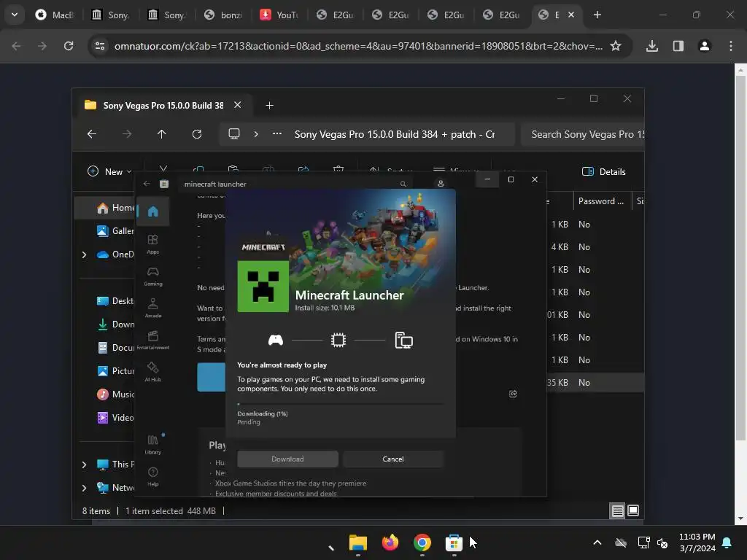Toggle the Details pane in File Explorer
747x560 pixels.
tap(603, 171)
